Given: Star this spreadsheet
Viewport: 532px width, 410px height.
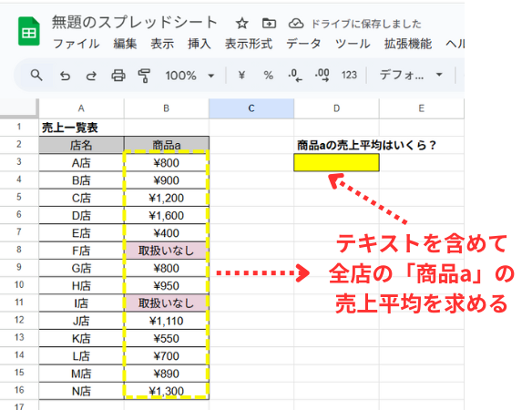Looking at the screenshot, I should point(242,24).
